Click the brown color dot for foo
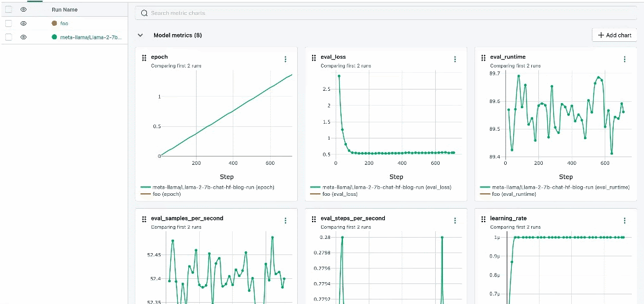The height and width of the screenshot is (304, 644). pos(55,23)
